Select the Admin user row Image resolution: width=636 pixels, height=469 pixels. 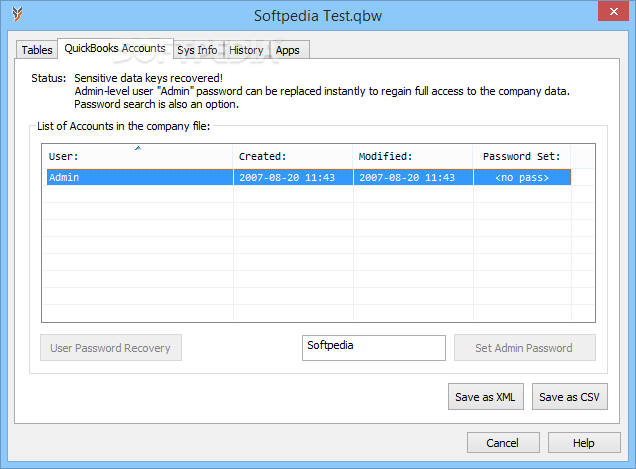pos(309,177)
